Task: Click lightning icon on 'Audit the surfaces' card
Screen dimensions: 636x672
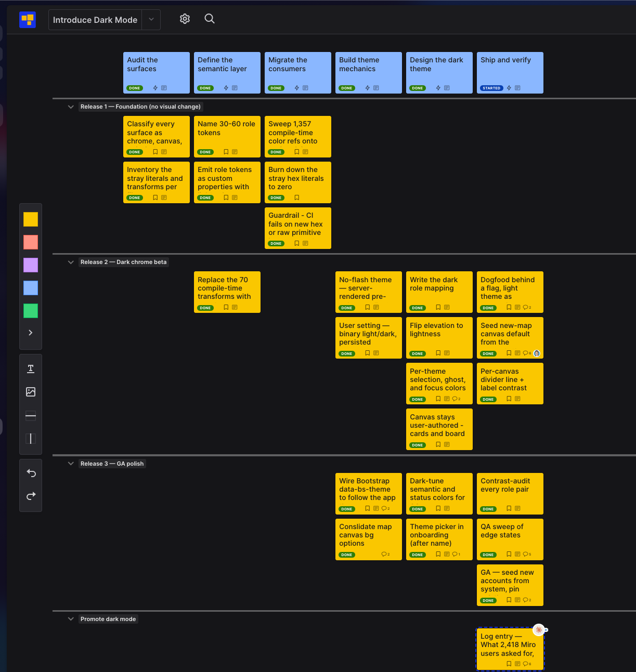Action: coord(155,88)
